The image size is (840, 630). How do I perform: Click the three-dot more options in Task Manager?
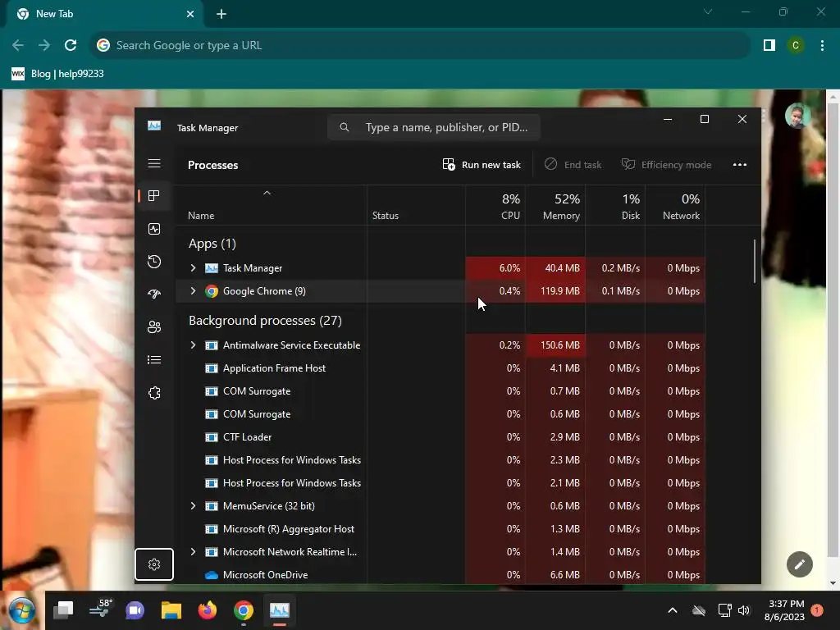[x=740, y=164]
